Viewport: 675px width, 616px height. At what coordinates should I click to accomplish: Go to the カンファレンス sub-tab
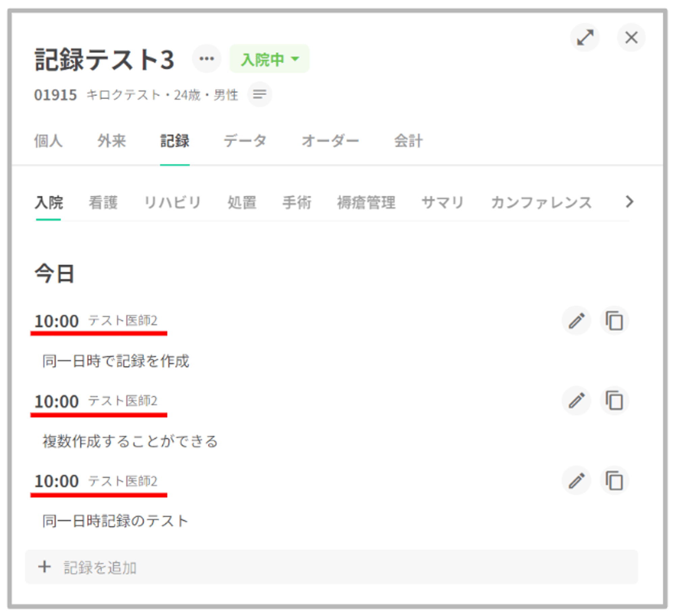541,203
